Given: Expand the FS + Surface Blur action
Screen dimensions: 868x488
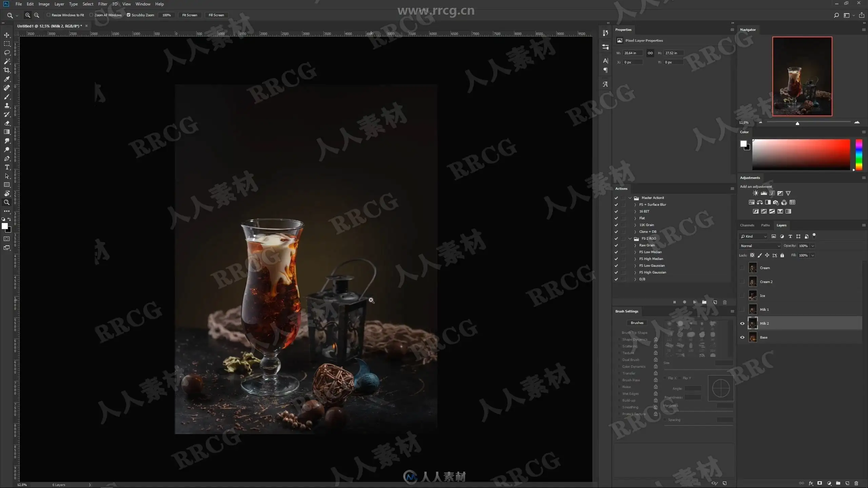Looking at the screenshot, I should 635,205.
